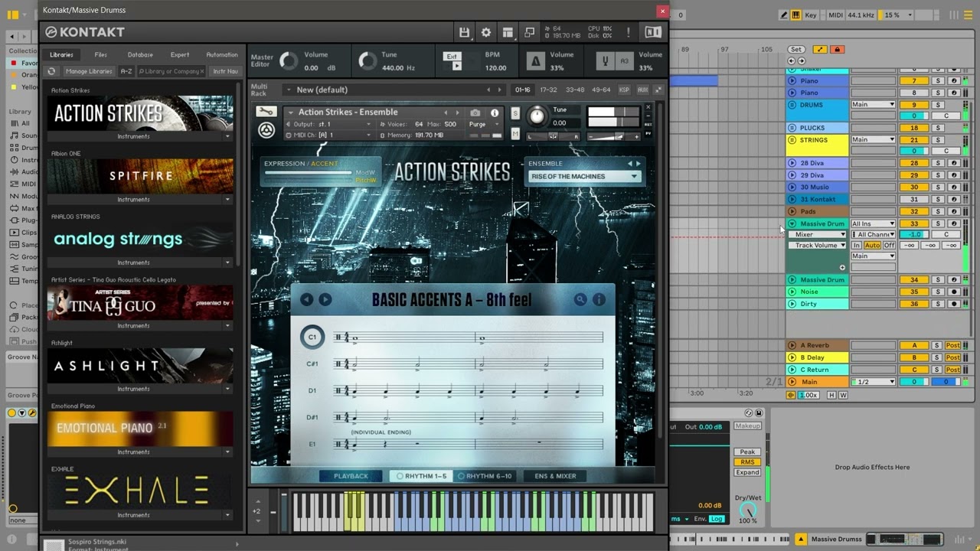Open Kontakt options gear icon
This screenshot has width=980, height=551.
[485, 32]
